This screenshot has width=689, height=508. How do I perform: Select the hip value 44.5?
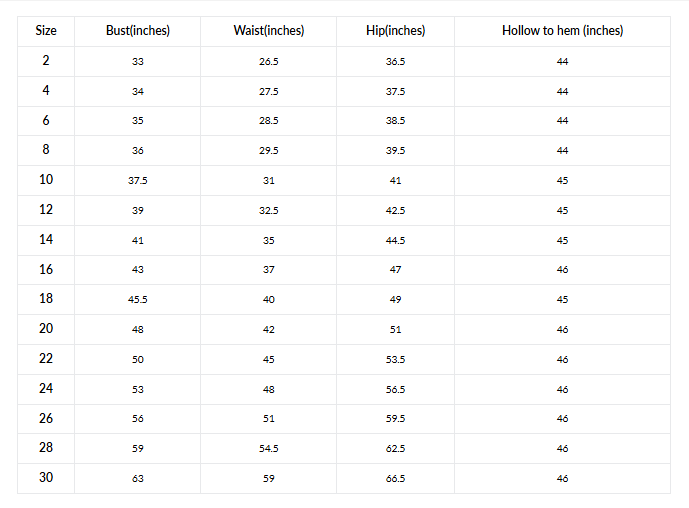(395, 240)
